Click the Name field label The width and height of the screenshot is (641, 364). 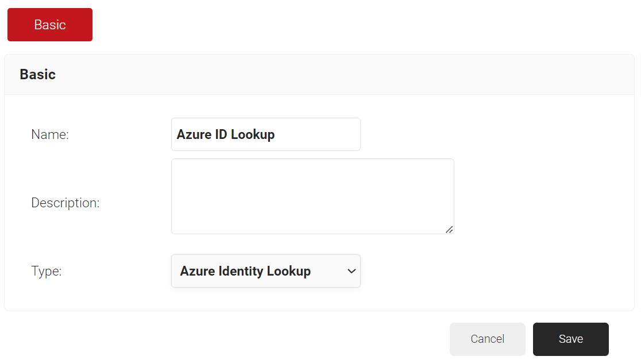pyautogui.click(x=50, y=134)
